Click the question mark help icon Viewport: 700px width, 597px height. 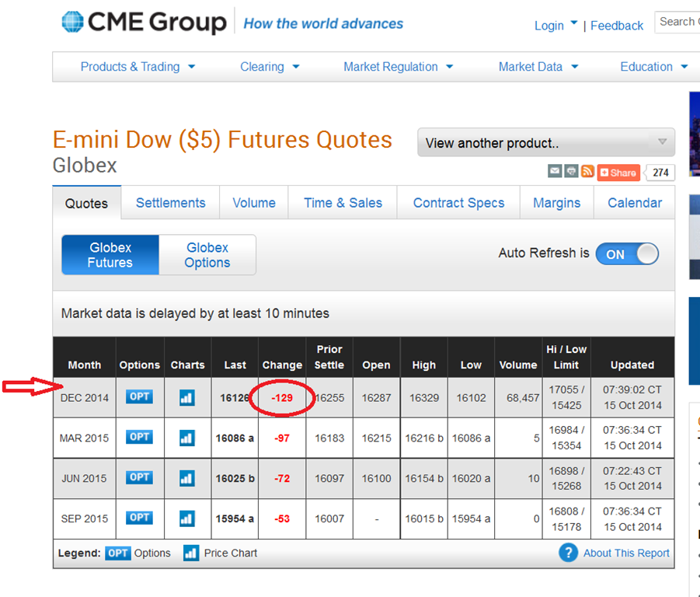click(568, 553)
